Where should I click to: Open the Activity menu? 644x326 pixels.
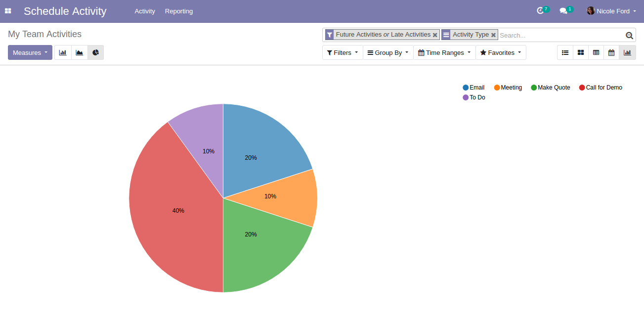tap(145, 11)
